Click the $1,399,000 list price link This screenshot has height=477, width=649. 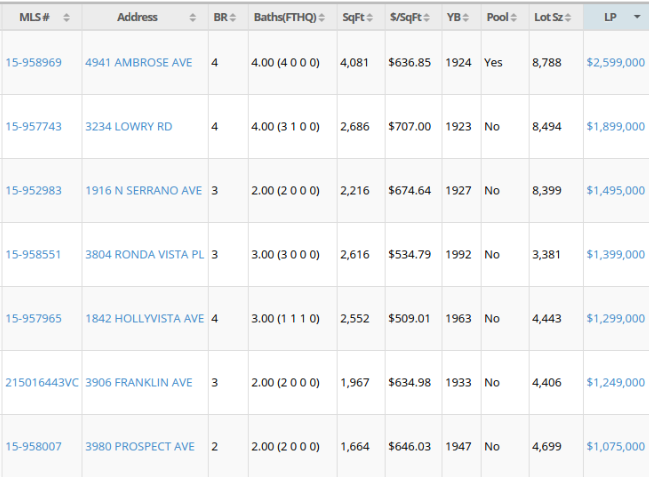[615, 255]
